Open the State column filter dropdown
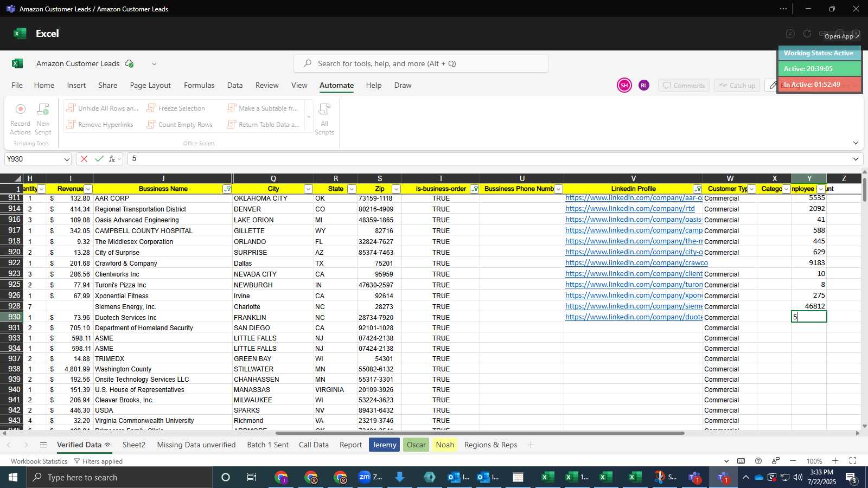 (352, 189)
